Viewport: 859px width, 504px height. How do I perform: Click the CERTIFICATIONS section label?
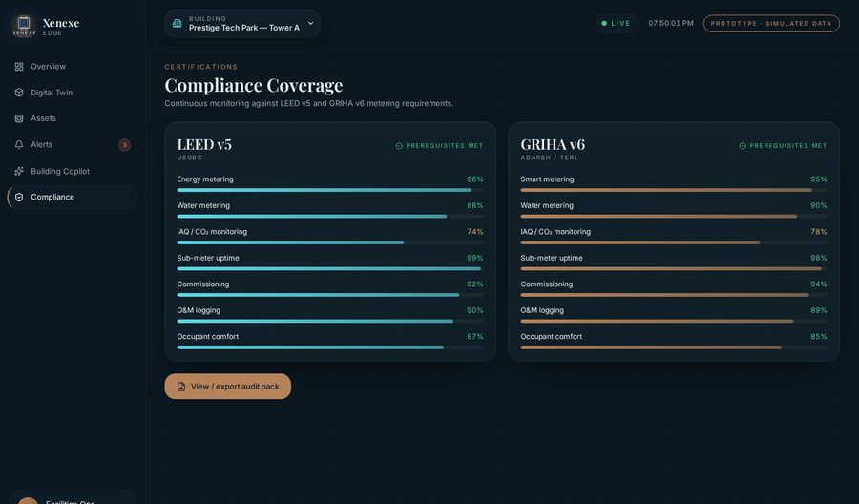(x=201, y=67)
